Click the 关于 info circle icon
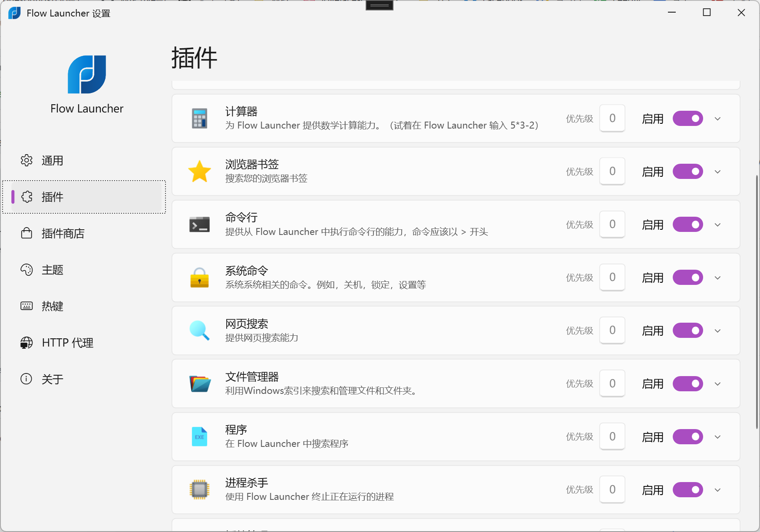 (26, 379)
